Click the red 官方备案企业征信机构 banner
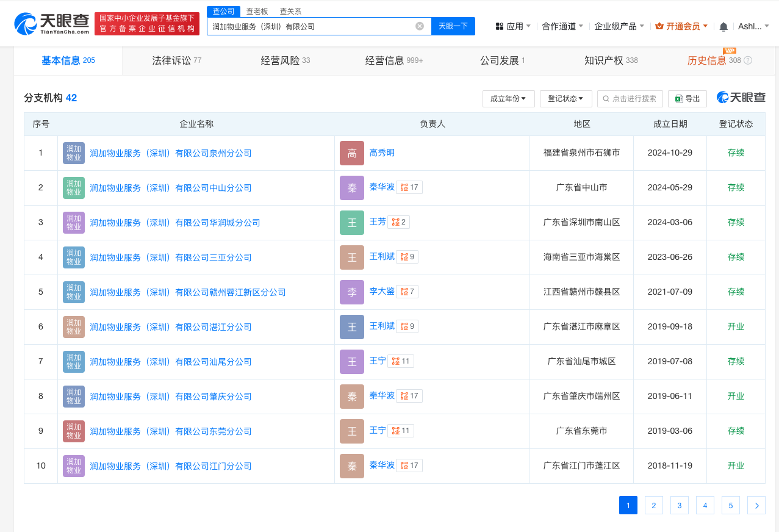Screen dimensions: 779x532 (147, 24)
